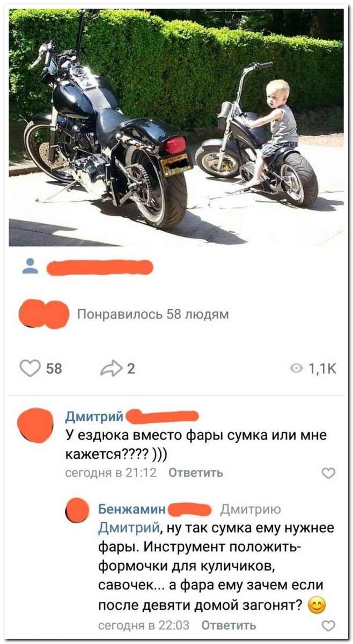The width and height of the screenshot is (353, 644).
Task: Like the post with the heart icon
Action: 31,368
